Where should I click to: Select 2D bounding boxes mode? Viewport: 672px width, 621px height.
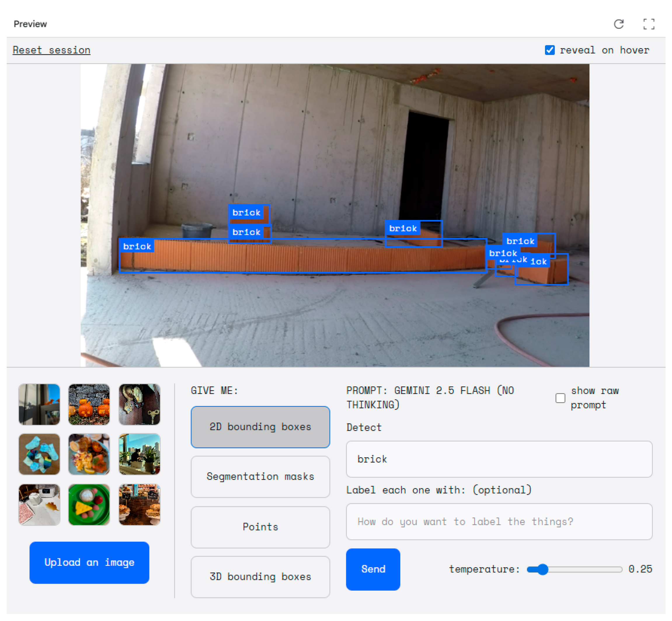click(260, 427)
